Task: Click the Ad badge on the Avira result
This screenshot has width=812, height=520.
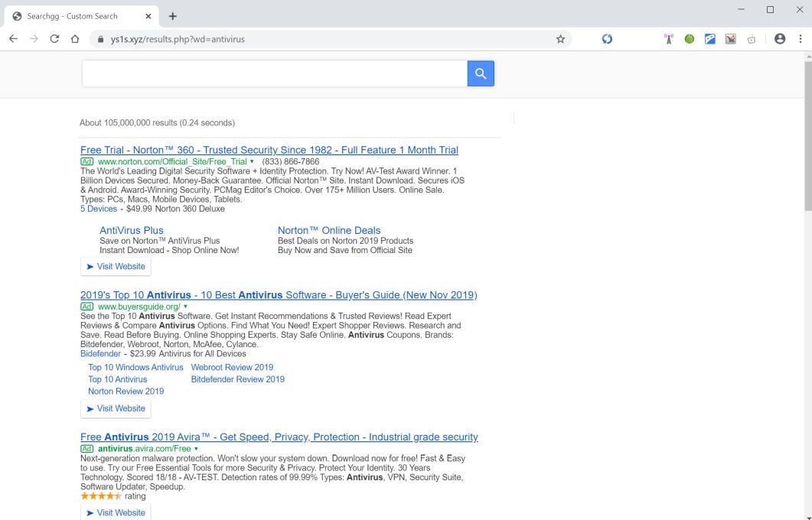Action: pyautogui.click(x=87, y=449)
